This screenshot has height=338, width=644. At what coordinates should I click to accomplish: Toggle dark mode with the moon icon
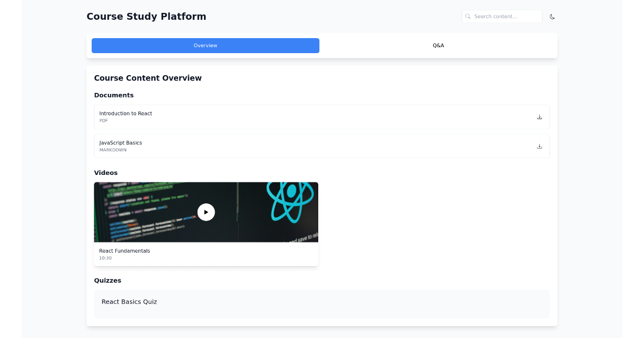click(x=552, y=17)
